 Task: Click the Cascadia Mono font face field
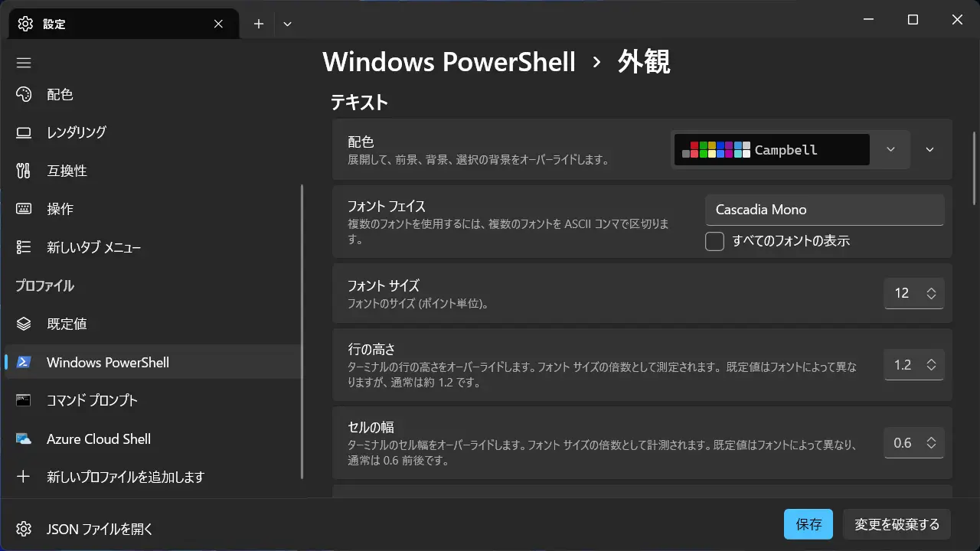(824, 210)
